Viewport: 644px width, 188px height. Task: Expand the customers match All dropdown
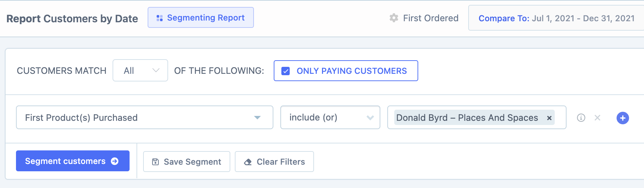click(140, 70)
